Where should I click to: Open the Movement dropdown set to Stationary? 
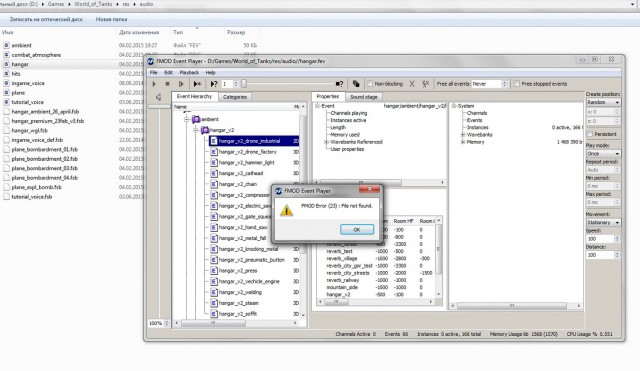pos(603,223)
